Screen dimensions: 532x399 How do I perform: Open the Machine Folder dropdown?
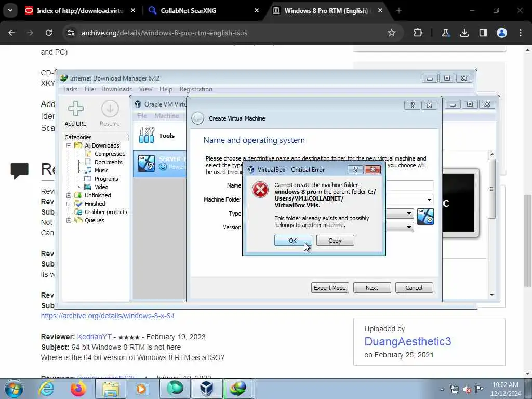429,199
